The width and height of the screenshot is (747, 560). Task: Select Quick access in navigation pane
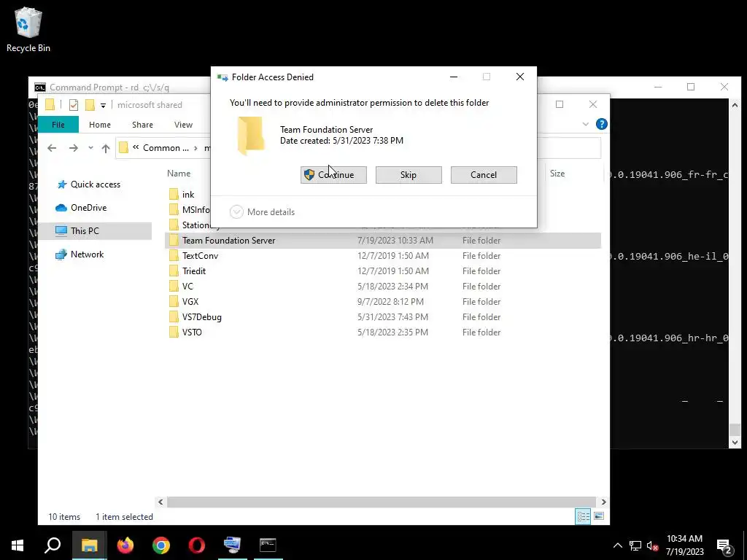click(96, 184)
